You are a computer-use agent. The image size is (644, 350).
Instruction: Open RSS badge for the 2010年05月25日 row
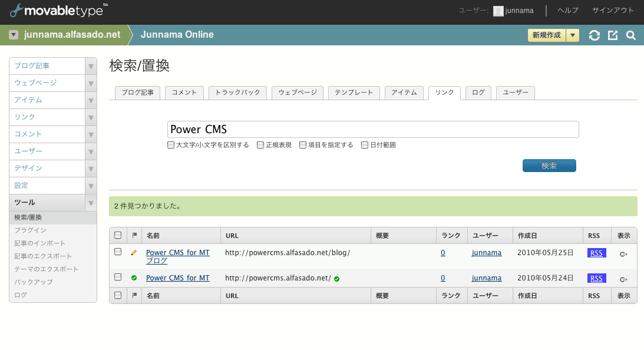596,253
